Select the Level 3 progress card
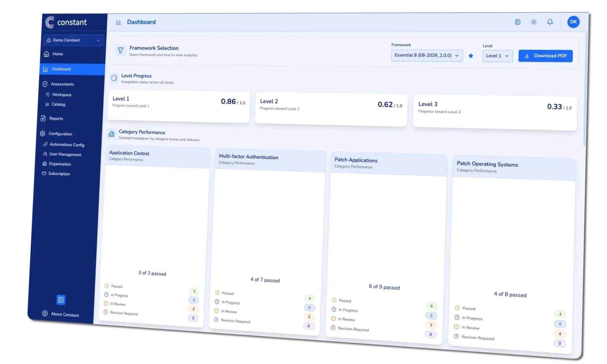 click(495, 112)
